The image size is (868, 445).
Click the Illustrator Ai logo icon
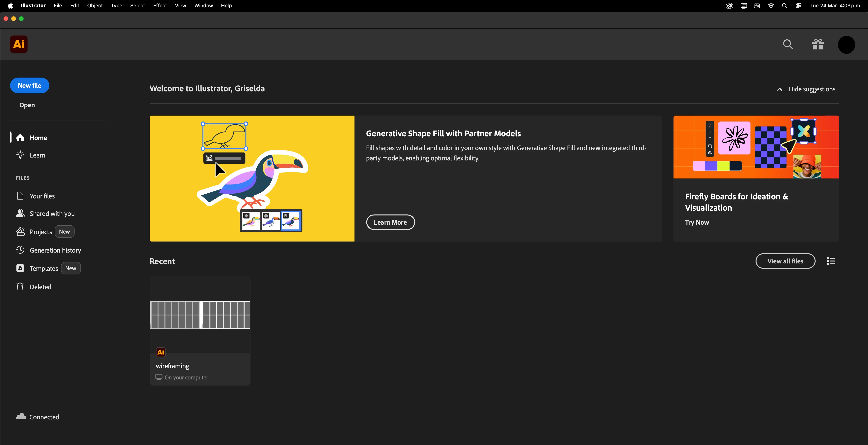pos(19,44)
